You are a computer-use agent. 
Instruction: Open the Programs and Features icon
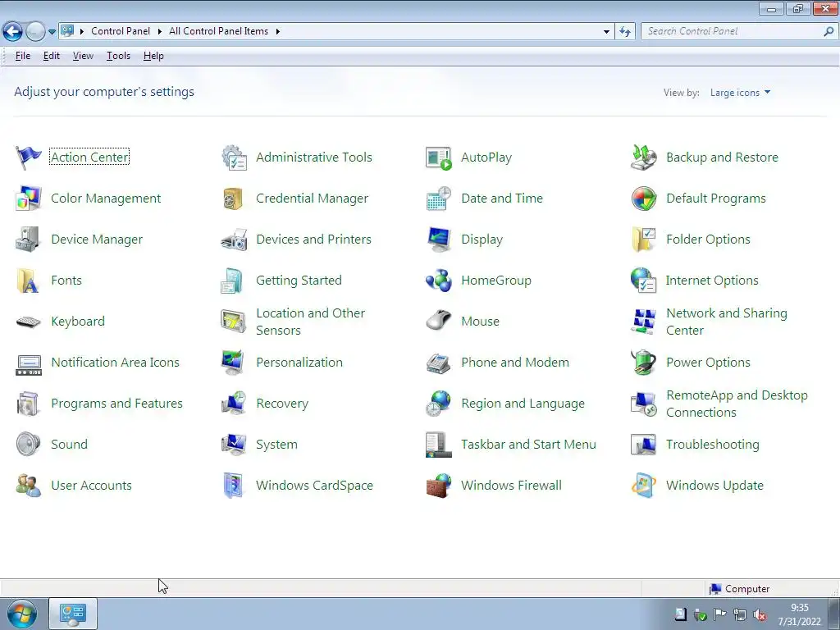coord(29,404)
